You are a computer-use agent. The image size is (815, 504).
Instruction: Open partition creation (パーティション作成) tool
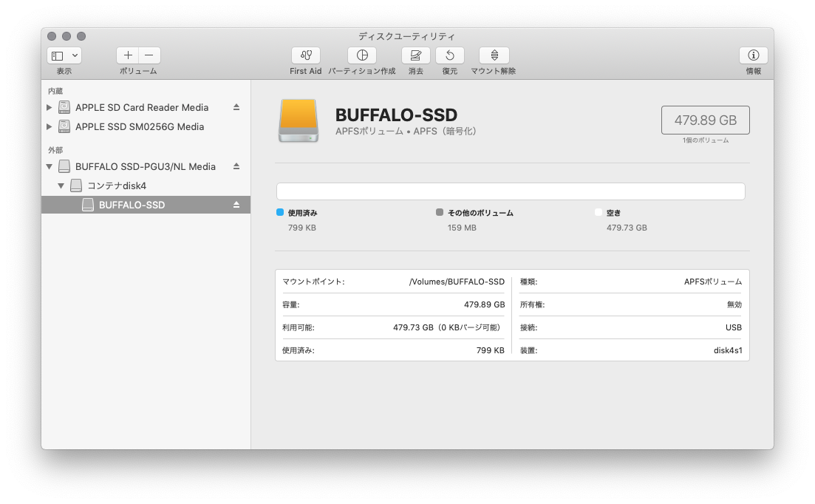(x=362, y=55)
